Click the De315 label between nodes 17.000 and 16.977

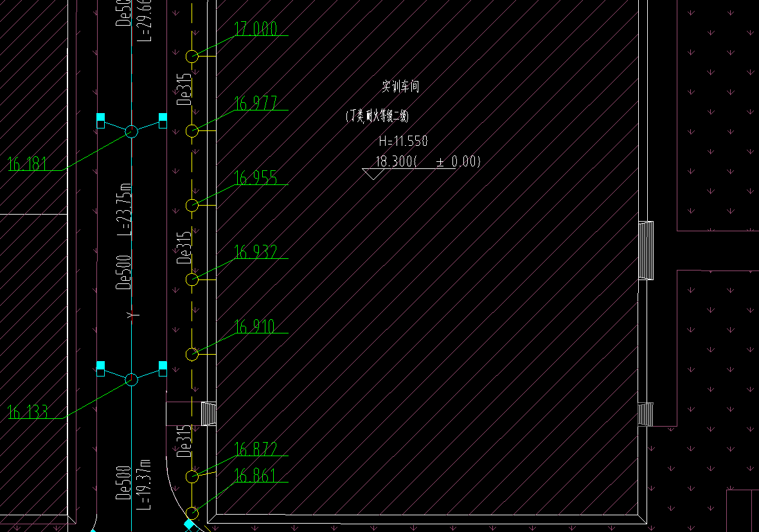184,89
